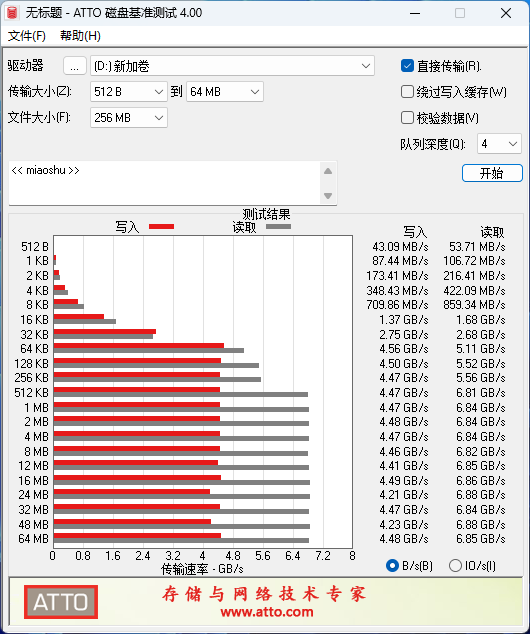This screenshot has height=634, width=530.
Task: Open the drive selection dropdown
Action: (232, 66)
